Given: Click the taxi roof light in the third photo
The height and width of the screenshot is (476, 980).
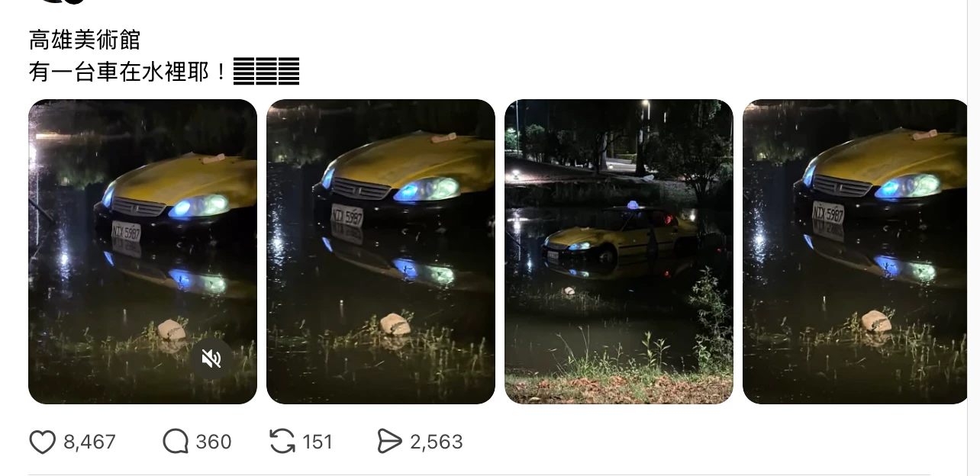Looking at the screenshot, I should [632, 205].
